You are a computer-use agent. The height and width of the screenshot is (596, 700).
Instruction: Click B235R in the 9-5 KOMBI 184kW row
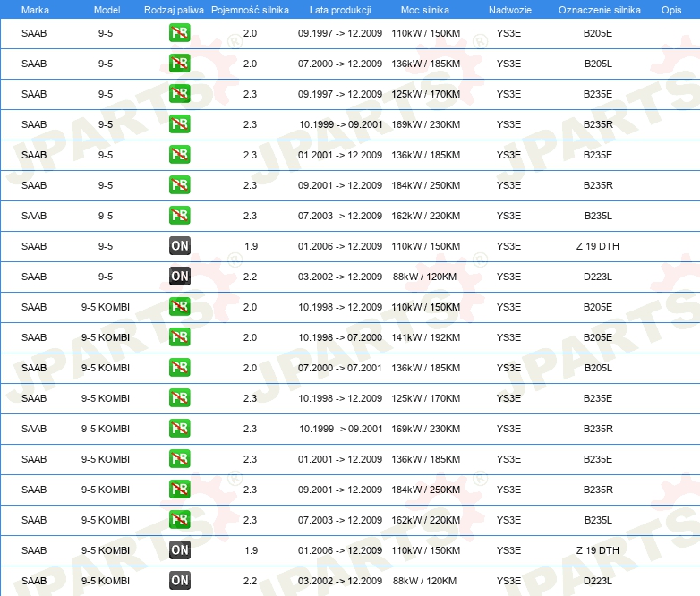598,490
